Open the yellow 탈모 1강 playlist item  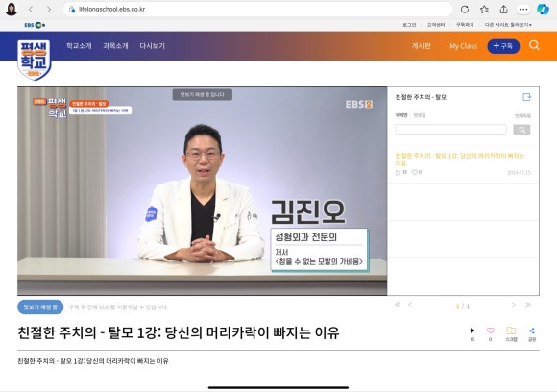[460, 159]
